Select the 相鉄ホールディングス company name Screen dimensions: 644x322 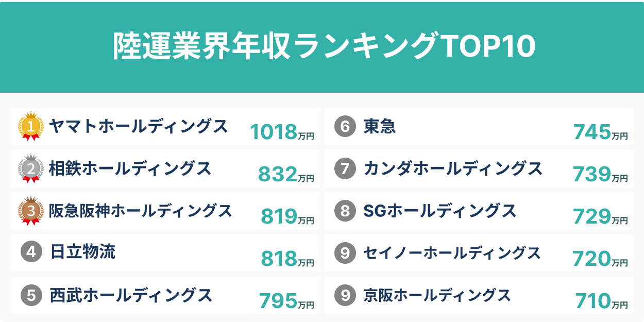coord(130,168)
